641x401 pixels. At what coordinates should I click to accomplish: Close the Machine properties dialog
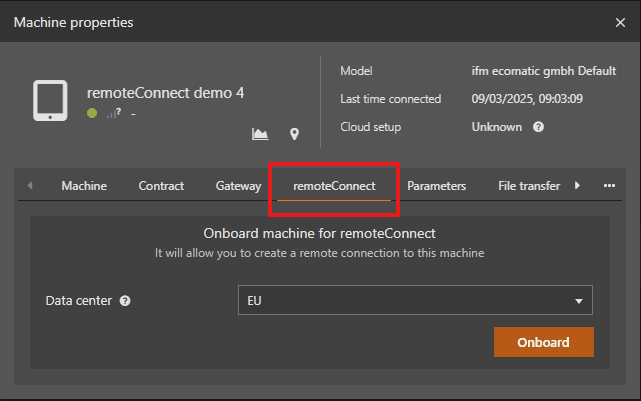pyautogui.click(x=620, y=22)
